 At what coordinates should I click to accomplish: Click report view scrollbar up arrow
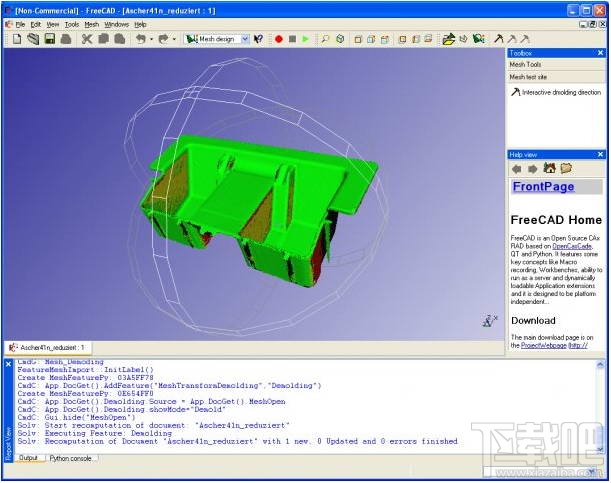(600, 365)
